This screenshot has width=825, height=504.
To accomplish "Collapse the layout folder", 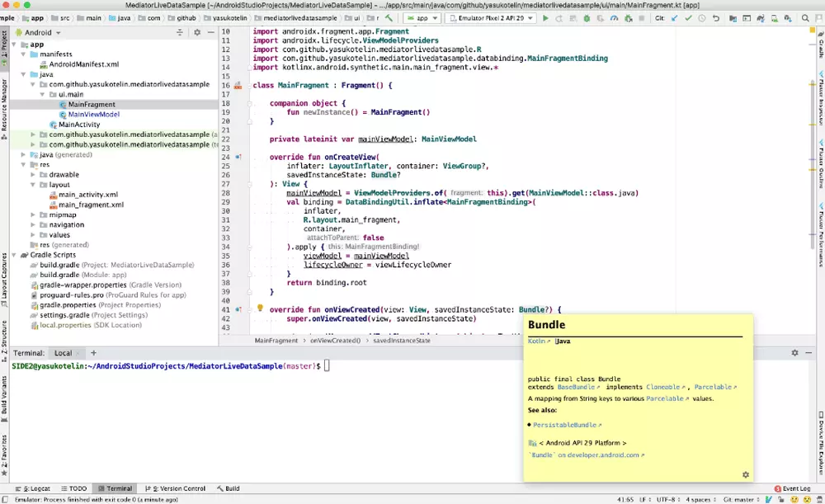I will pyautogui.click(x=33, y=185).
